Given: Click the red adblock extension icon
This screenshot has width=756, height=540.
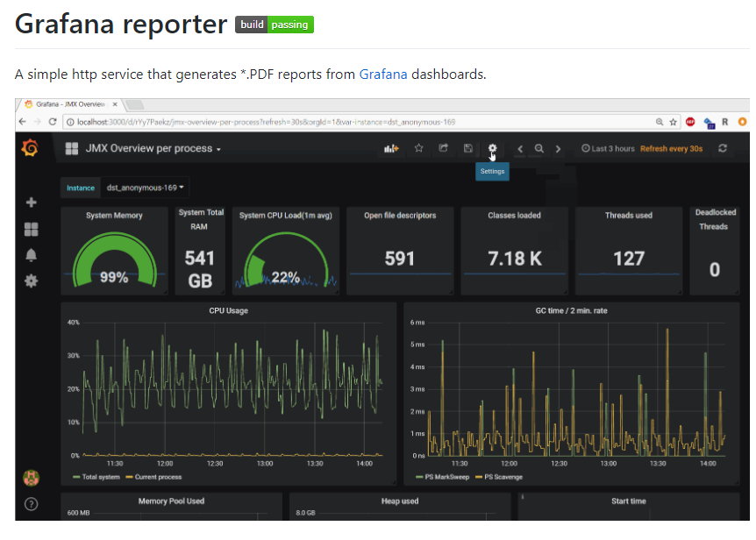Looking at the screenshot, I should (690, 122).
